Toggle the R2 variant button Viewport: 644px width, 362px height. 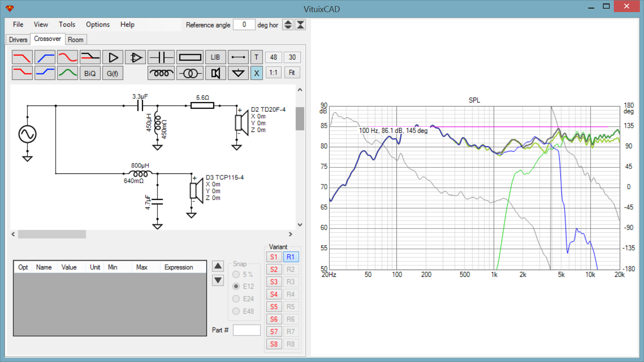click(x=291, y=270)
